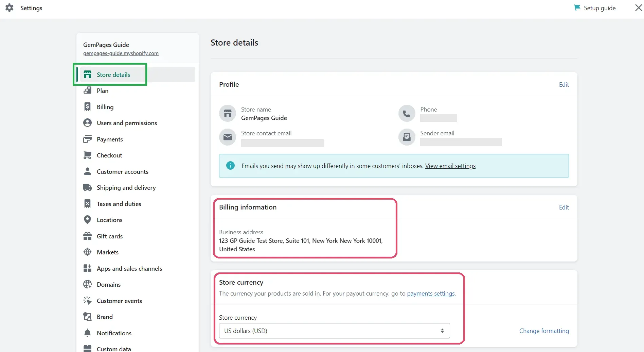This screenshot has width=644, height=352.
Task: Click the Domains globe icon
Action: coord(87,284)
